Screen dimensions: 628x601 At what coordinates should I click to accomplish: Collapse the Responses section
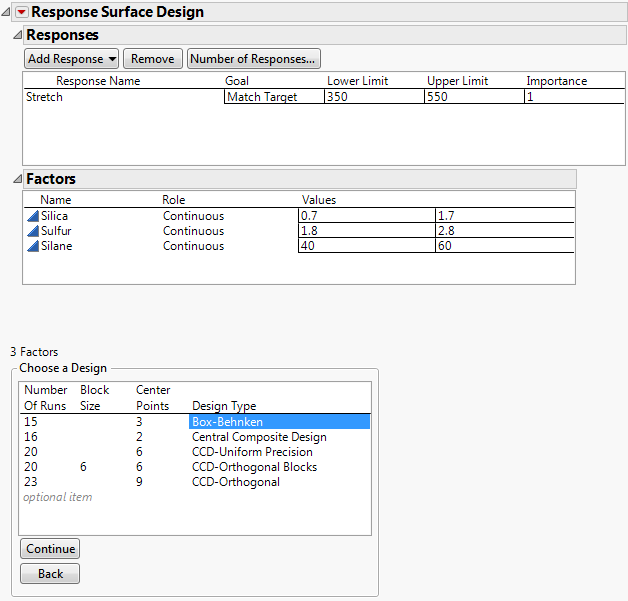click(x=17, y=35)
